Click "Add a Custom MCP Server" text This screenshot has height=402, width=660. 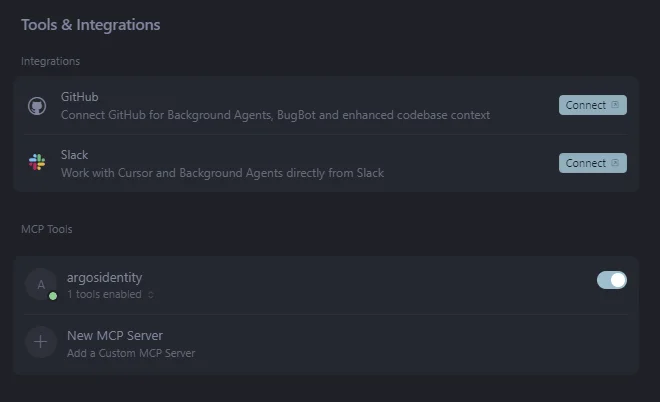(x=130, y=353)
